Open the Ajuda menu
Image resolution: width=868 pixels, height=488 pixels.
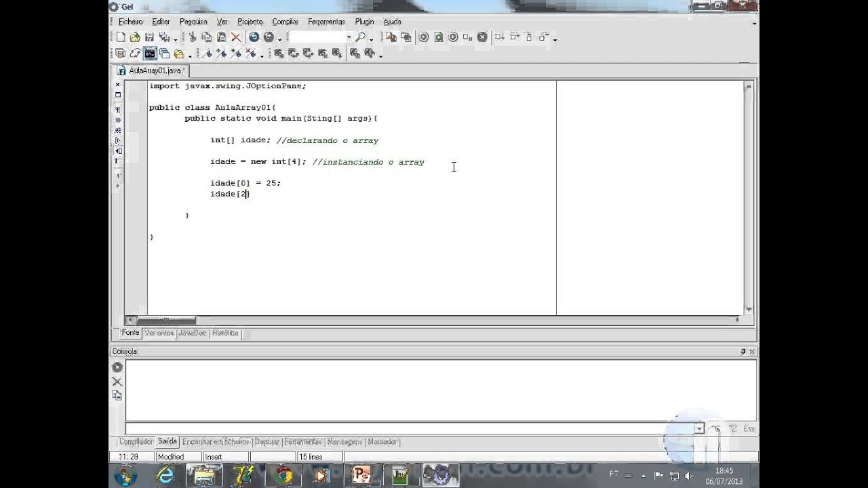[x=392, y=22]
